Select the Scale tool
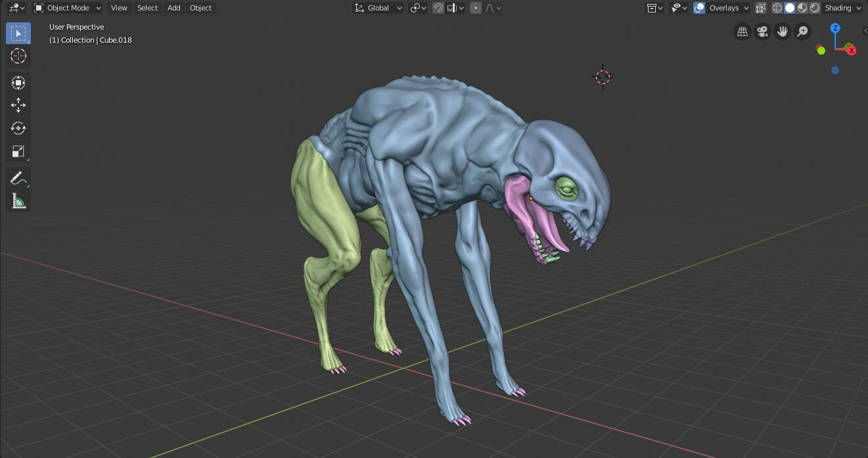The height and width of the screenshot is (458, 868). (x=18, y=151)
